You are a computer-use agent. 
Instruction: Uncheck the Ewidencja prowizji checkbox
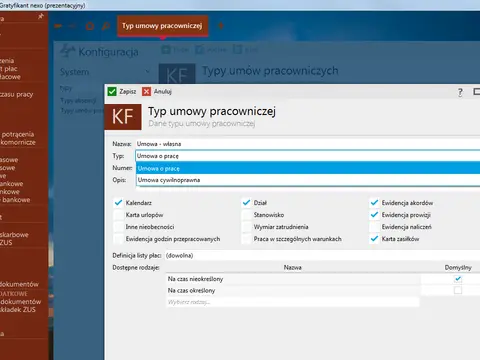374,215
